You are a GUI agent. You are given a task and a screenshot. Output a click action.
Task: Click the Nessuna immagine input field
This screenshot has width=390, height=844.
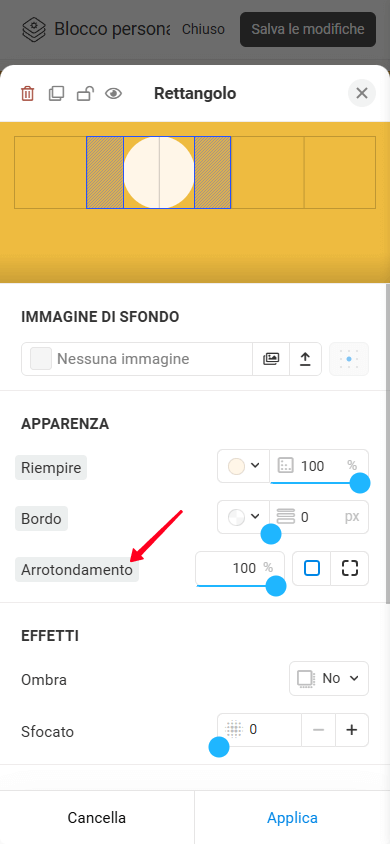[137, 359]
